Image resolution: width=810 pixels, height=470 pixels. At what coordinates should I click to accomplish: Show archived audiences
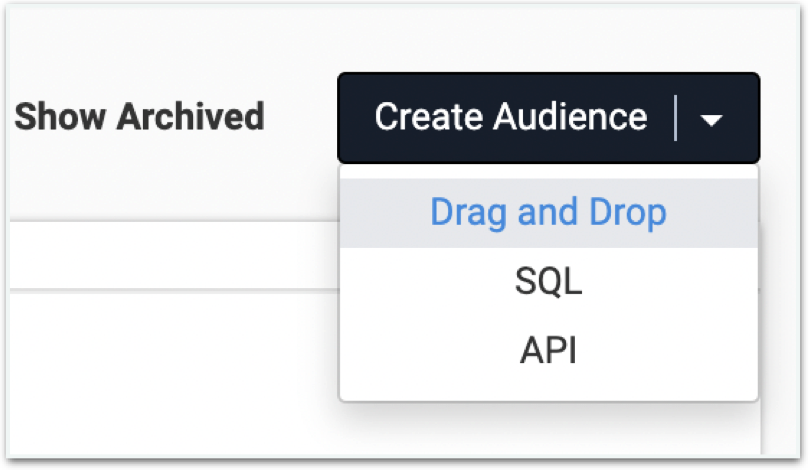point(139,116)
